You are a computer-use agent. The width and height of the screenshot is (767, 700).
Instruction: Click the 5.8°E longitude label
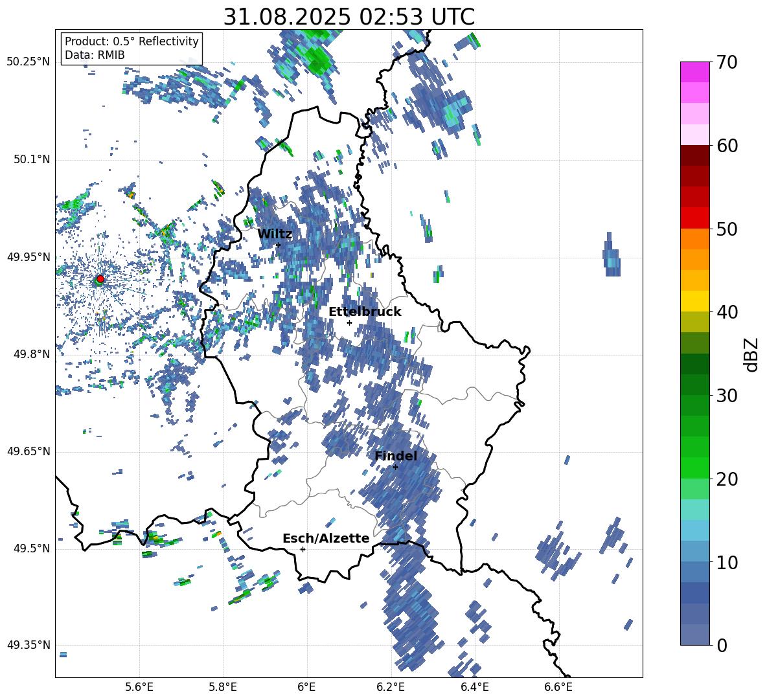coord(223,687)
